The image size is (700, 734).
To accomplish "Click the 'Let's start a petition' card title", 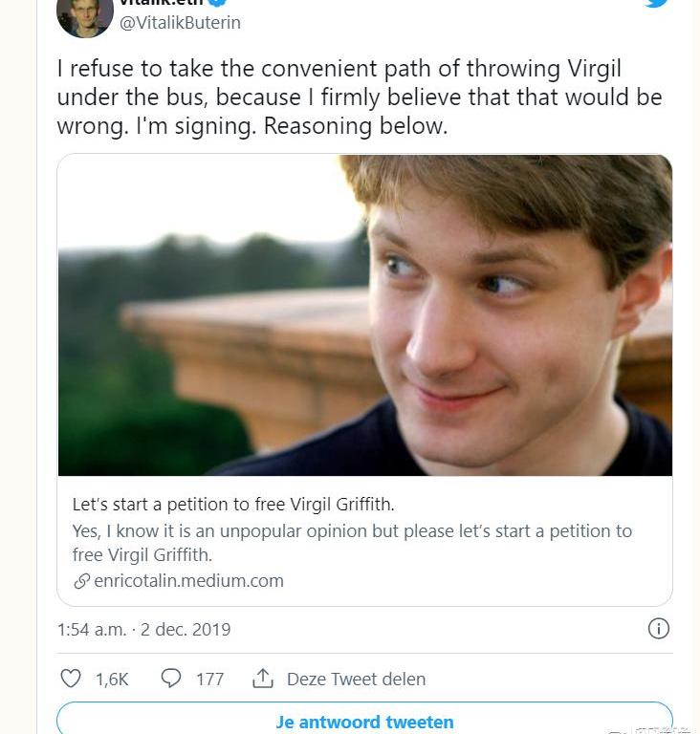I will [233, 505].
